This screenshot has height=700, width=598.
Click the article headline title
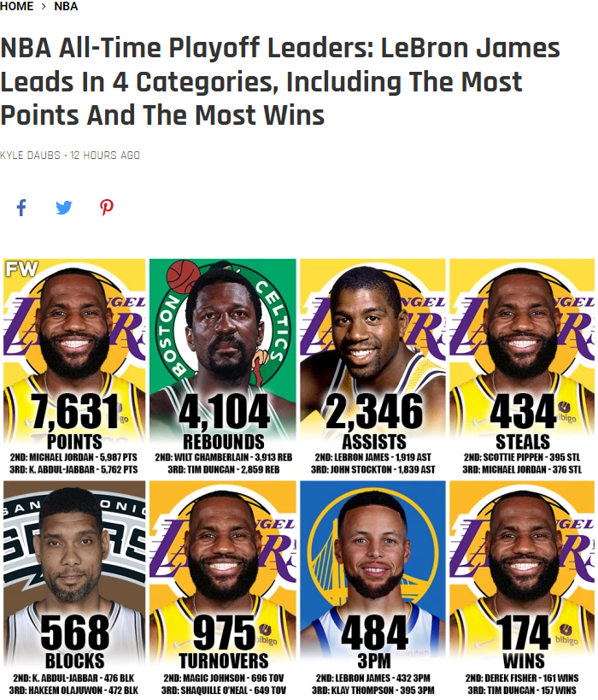click(x=280, y=81)
